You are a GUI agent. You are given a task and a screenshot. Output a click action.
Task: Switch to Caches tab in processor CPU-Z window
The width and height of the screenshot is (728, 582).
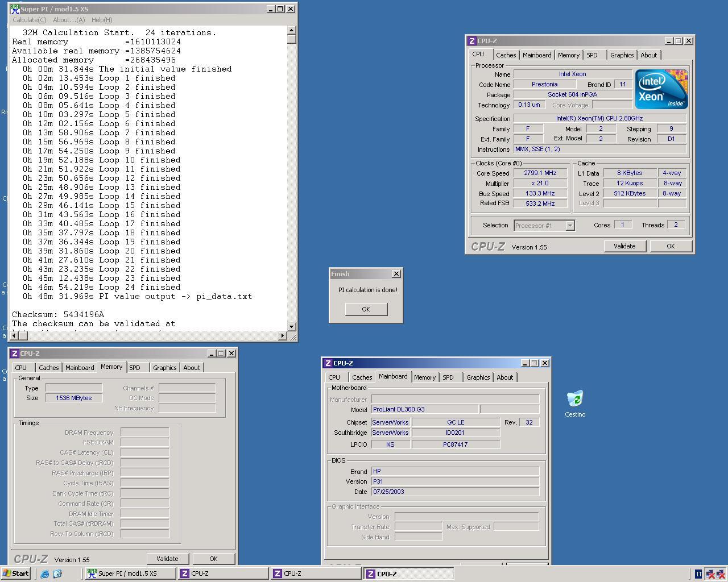tap(506, 55)
